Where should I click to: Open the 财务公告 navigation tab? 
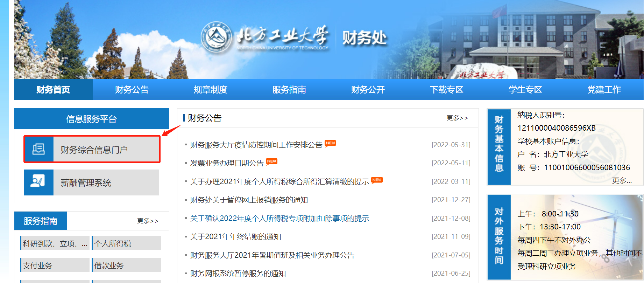point(132,90)
